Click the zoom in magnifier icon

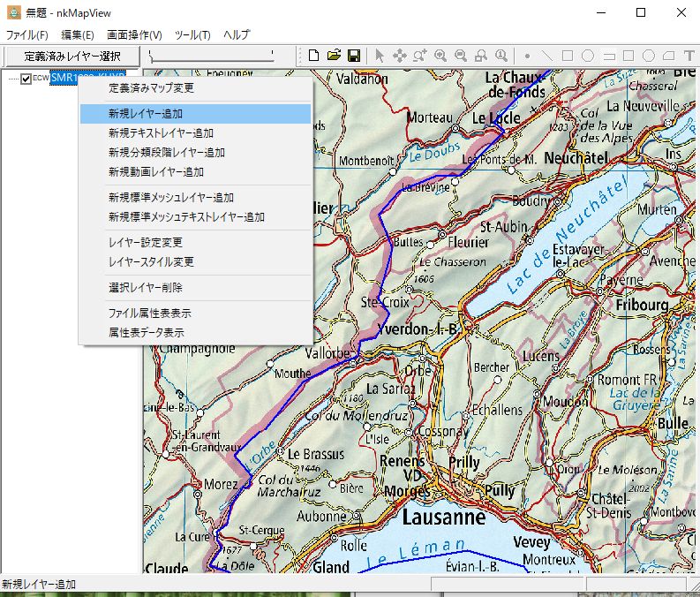(440, 56)
